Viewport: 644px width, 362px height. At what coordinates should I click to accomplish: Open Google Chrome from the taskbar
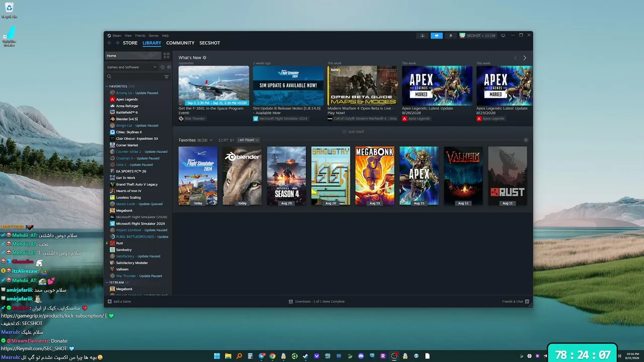[x=272, y=356]
